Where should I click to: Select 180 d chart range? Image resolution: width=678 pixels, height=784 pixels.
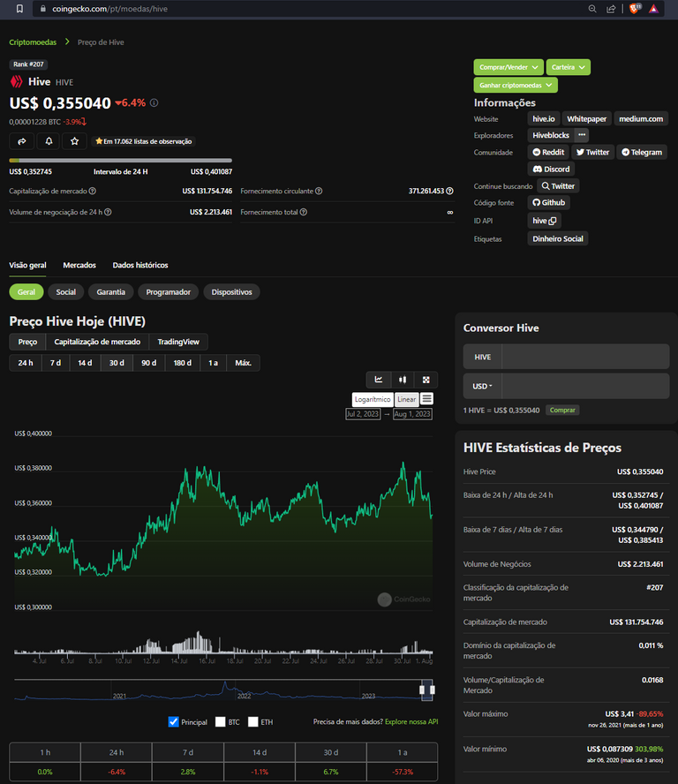coord(183,363)
